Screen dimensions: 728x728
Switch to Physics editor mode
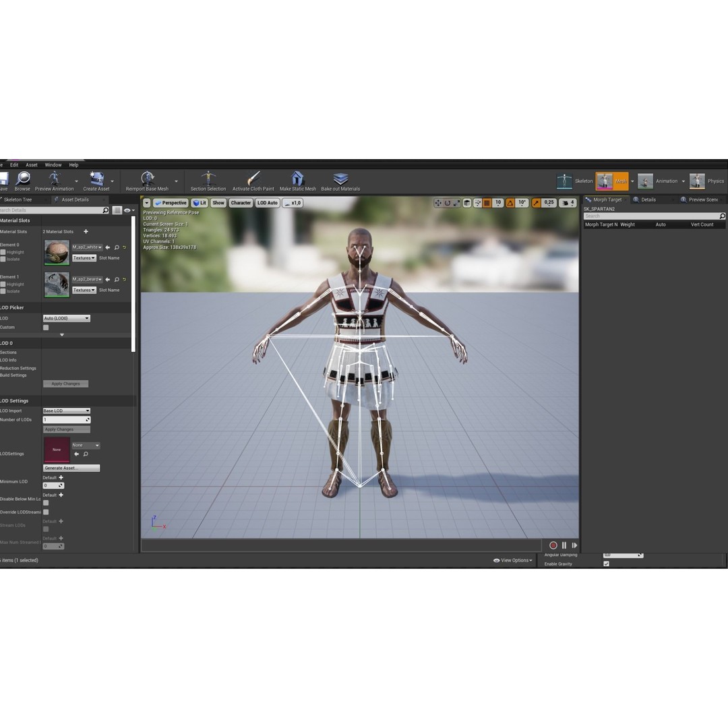[707, 181]
